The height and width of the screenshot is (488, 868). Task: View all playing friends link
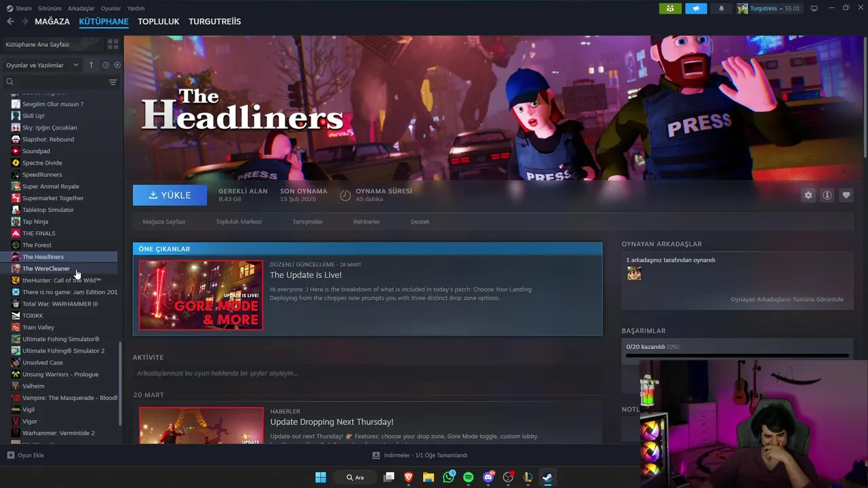(787, 299)
